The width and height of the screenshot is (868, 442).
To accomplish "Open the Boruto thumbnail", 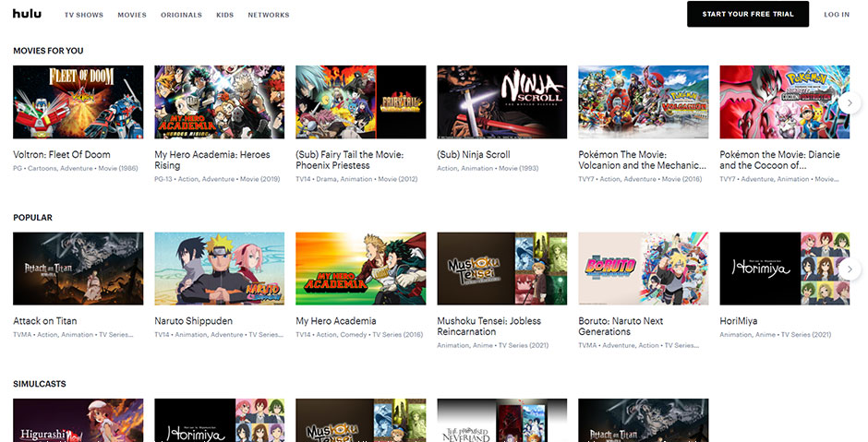I will click(x=644, y=269).
